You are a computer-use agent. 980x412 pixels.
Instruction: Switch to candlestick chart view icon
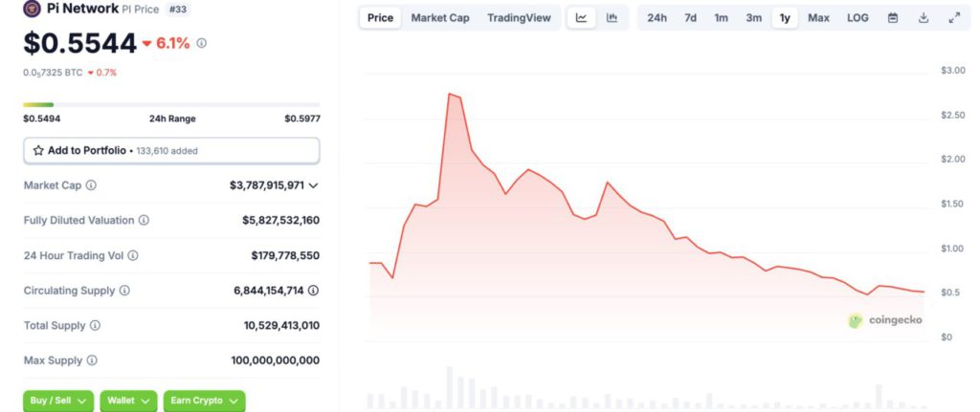pyautogui.click(x=612, y=18)
